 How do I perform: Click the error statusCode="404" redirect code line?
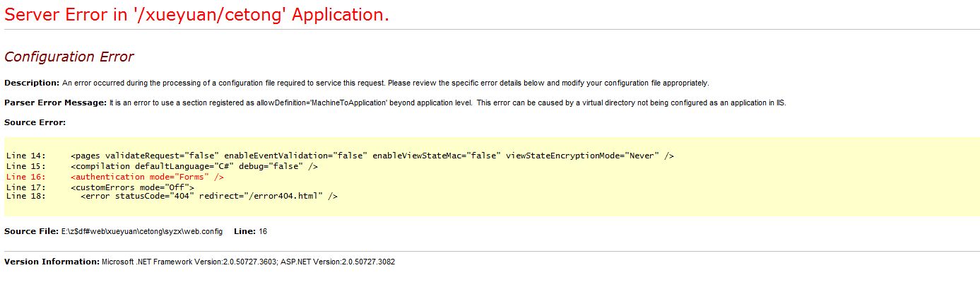coord(209,196)
